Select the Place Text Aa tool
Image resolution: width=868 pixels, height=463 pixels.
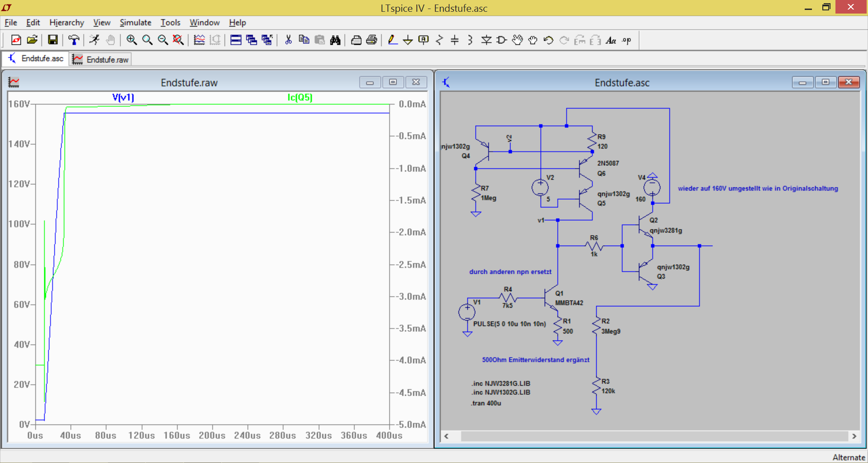tap(611, 40)
